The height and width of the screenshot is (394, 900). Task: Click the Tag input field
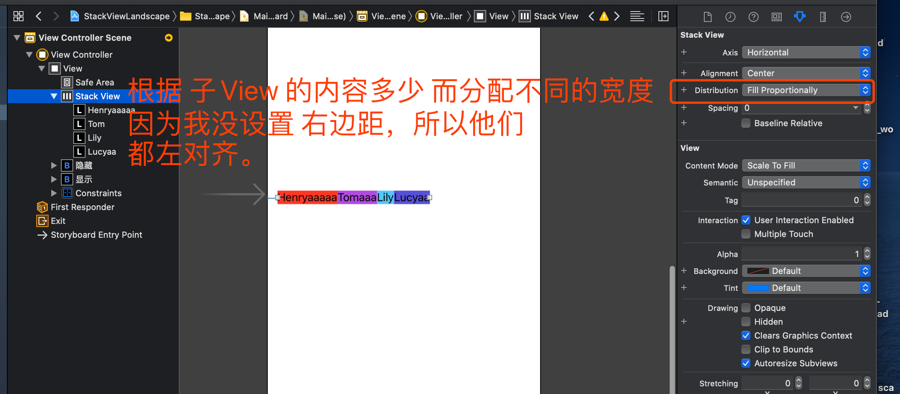(x=801, y=200)
